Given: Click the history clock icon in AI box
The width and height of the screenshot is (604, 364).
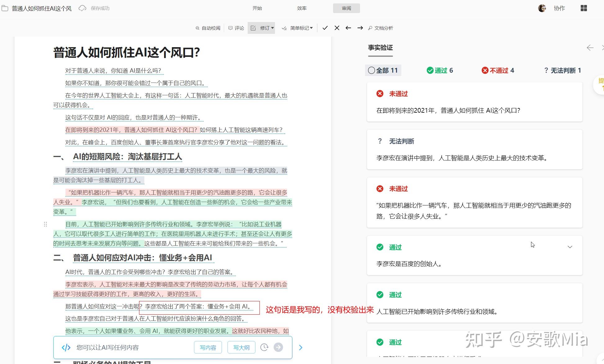Looking at the screenshot, I should point(264,347).
